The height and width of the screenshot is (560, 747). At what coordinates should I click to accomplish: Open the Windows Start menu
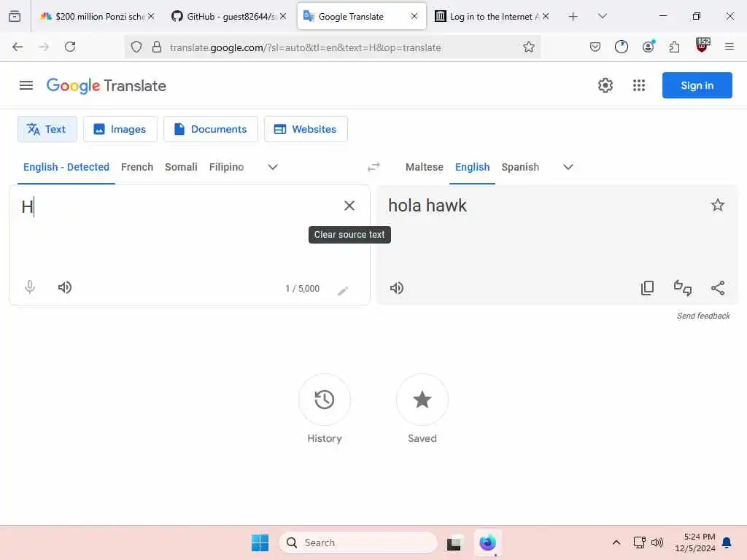[x=260, y=542]
